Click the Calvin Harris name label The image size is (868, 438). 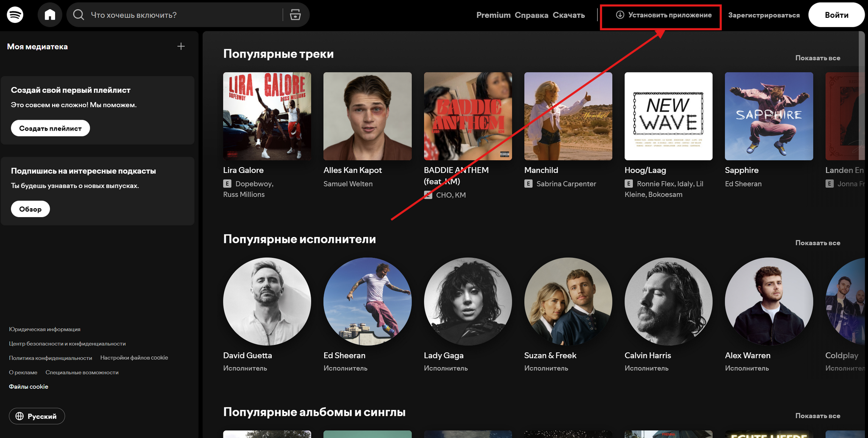coord(648,355)
